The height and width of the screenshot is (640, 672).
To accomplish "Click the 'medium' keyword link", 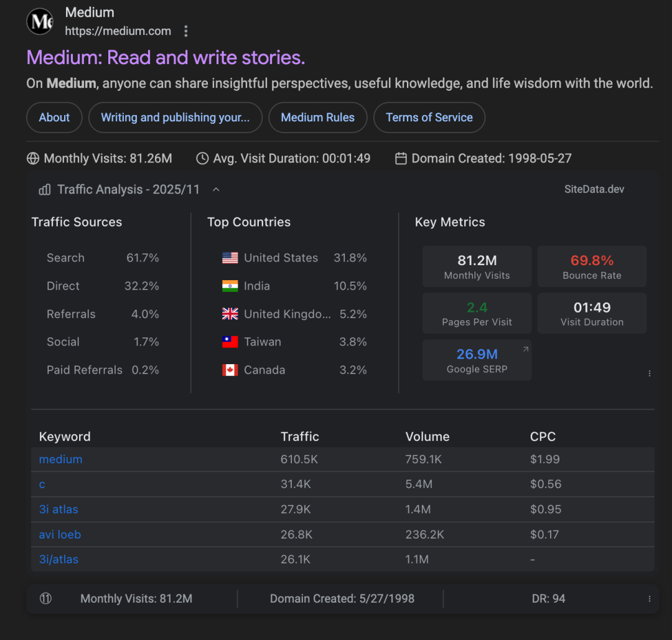I will coord(61,459).
